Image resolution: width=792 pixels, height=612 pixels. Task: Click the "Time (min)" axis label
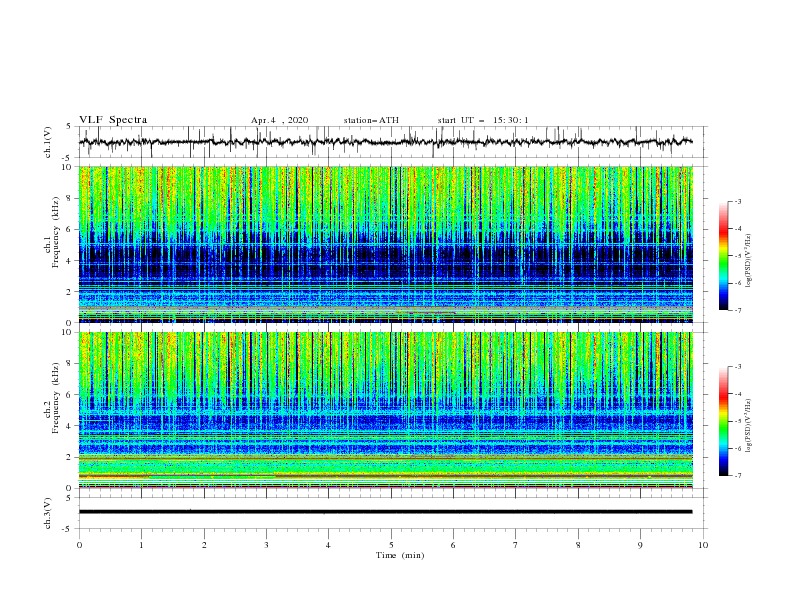400,555
